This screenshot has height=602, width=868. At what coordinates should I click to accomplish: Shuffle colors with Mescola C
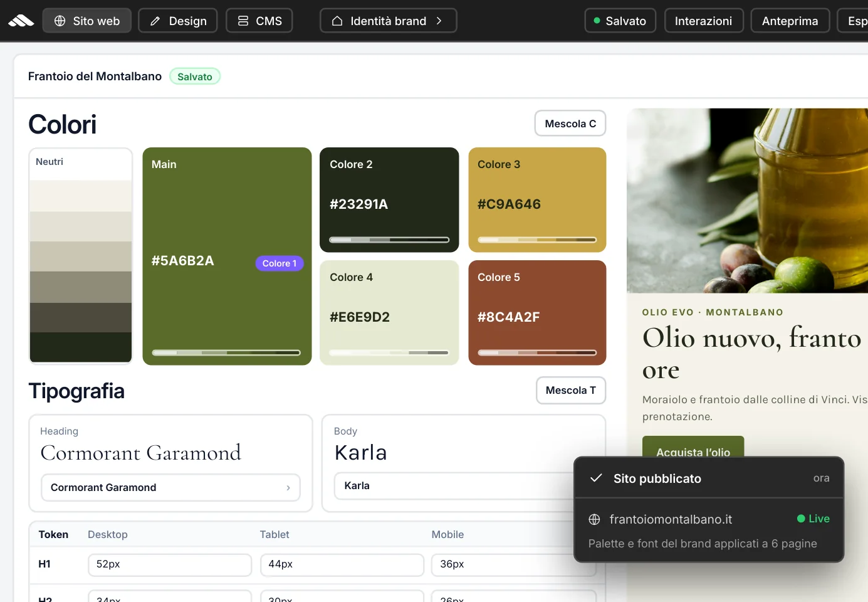click(x=570, y=124)
